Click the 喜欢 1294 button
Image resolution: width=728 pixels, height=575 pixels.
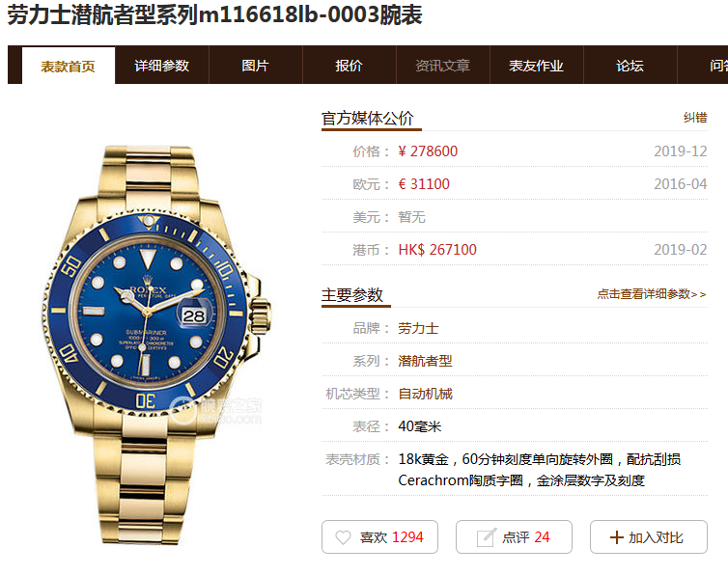[x=379, y=537]
